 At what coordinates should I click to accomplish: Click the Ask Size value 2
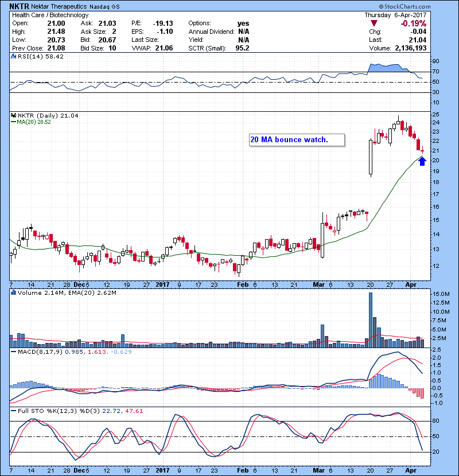[114, 32]
